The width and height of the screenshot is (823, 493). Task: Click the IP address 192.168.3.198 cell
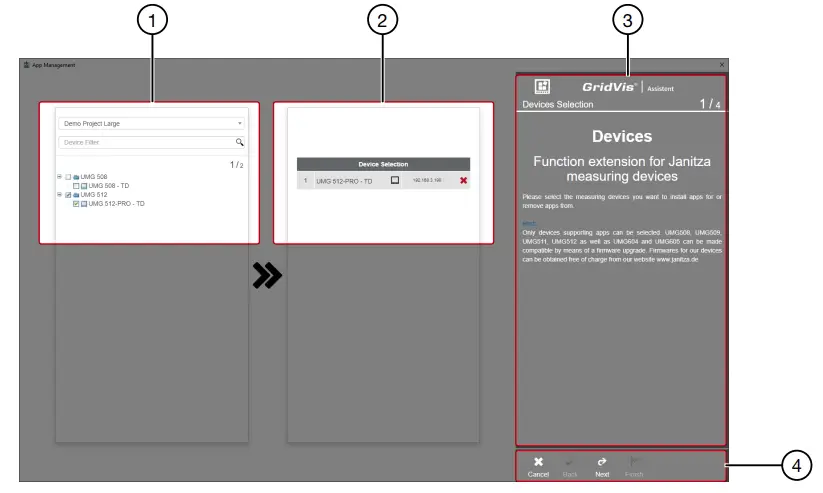click(427, 180)
